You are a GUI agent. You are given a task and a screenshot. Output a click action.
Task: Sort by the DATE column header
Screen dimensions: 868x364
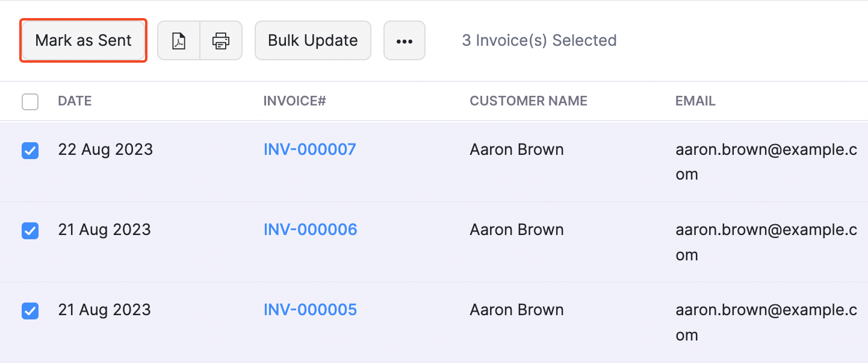click(x=75, y=101)
